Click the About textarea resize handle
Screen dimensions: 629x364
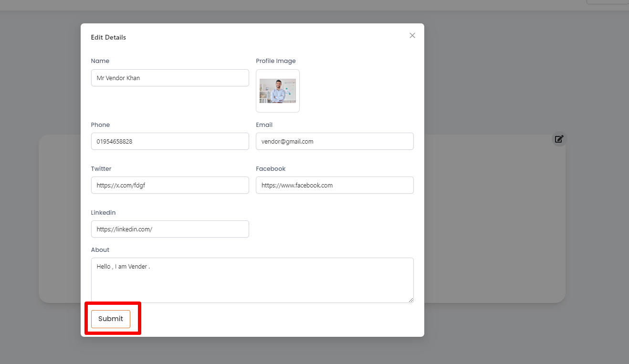pos(411,300)
